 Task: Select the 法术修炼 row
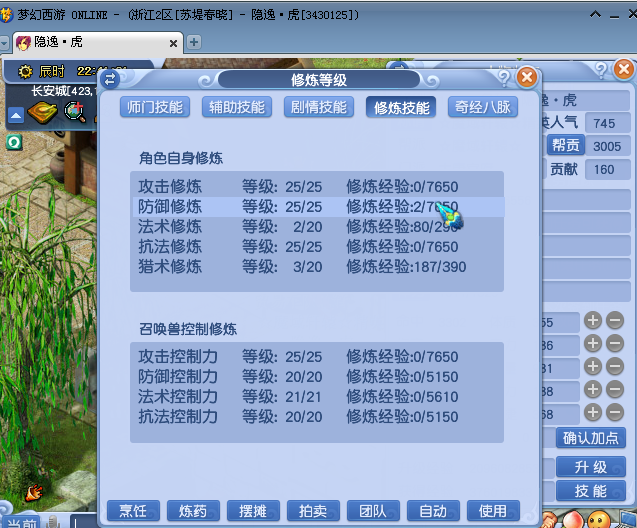[x=317, y=227]
